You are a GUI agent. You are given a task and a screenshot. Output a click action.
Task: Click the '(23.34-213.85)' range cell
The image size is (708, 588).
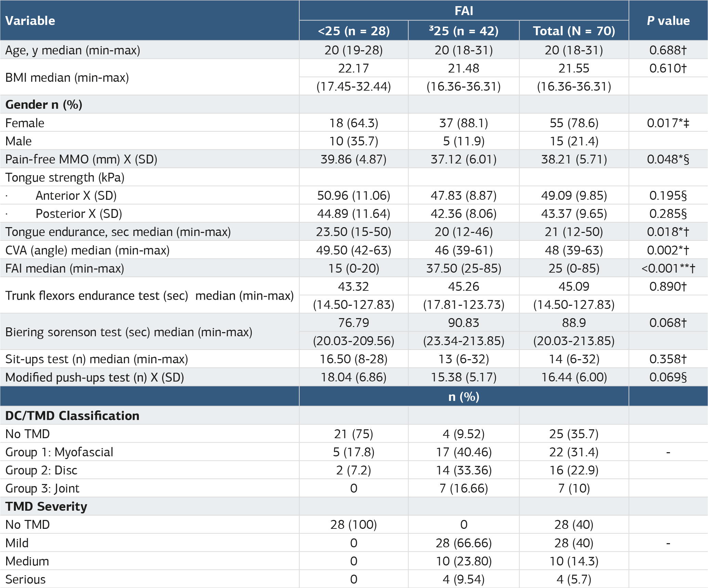tap(464, 341)
